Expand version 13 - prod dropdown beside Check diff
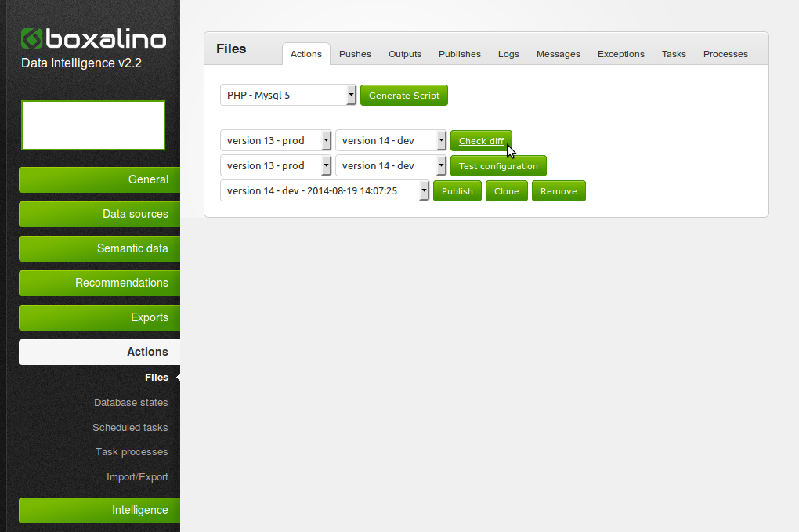The image size is (799, 532). click(x=276, y=141)
